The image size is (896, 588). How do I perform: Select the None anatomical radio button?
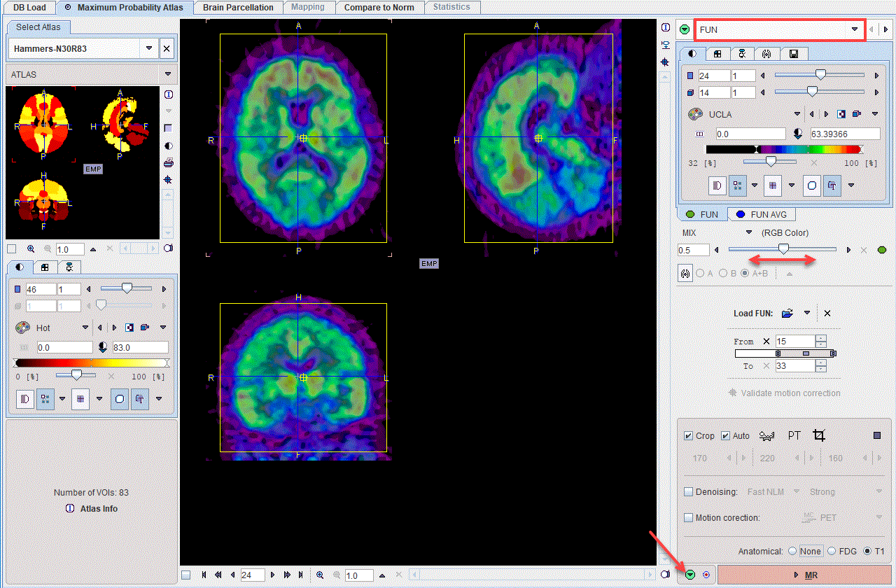click(792, 552)
